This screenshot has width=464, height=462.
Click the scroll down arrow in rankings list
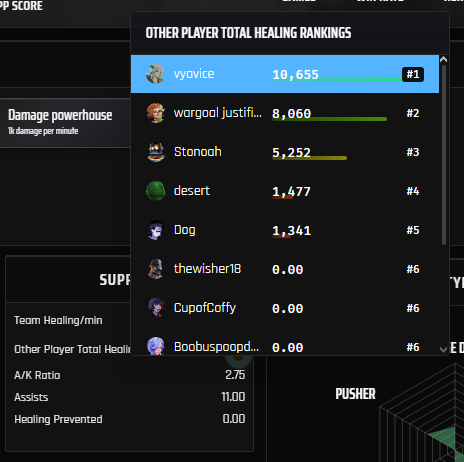[x=443, y=349]
